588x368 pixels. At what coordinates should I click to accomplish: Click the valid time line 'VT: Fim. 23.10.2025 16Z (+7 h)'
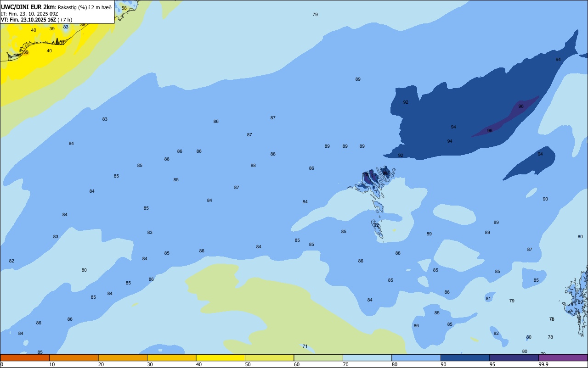click(37, 19)
